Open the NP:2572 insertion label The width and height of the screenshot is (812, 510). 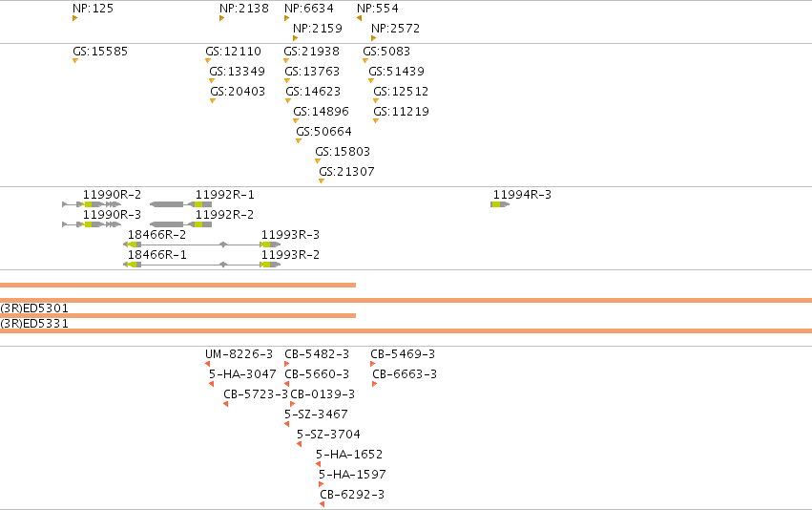tap(395, 29)
